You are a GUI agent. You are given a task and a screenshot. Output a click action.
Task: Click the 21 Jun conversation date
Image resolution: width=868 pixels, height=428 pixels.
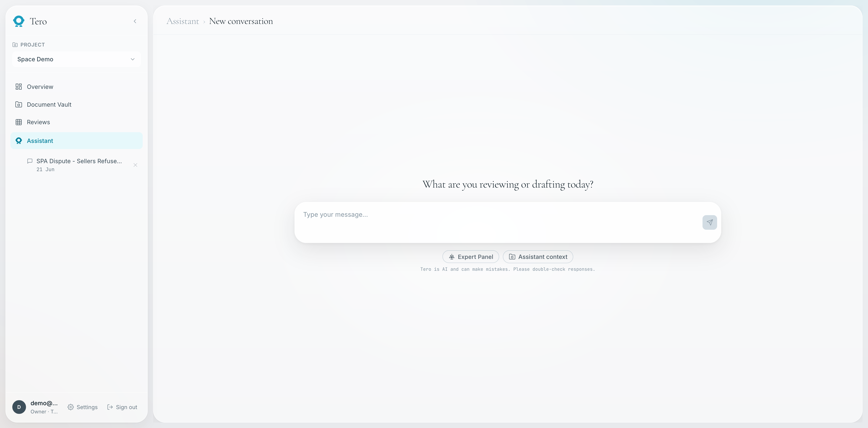tap(46, 170)
